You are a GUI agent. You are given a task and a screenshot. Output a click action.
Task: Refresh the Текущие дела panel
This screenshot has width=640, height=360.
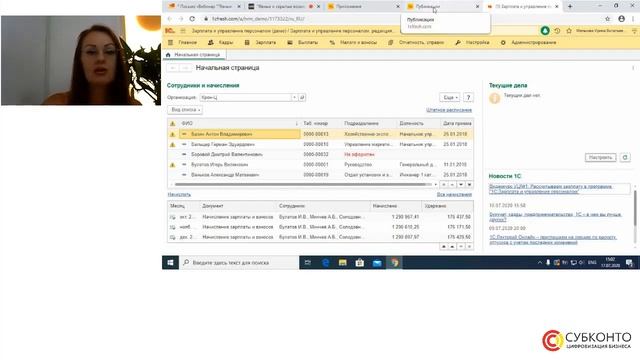625,158
